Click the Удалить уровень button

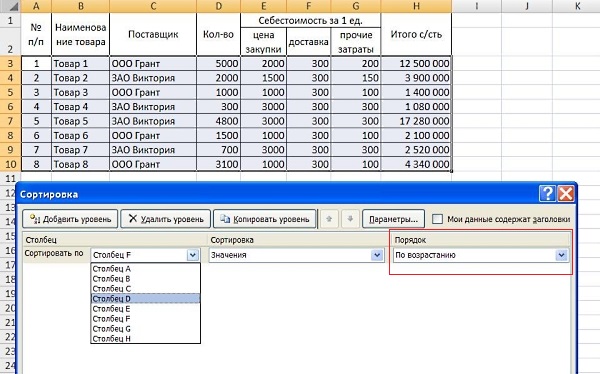pos(166,219)
